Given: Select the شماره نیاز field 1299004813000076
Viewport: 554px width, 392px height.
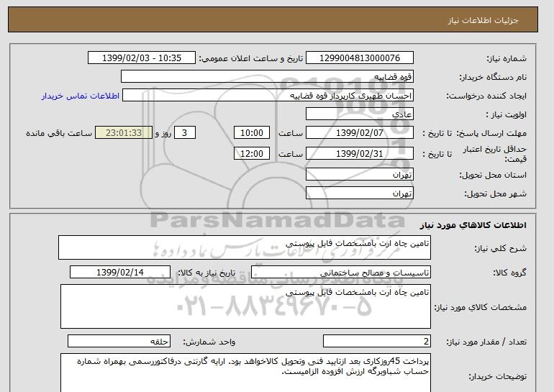Looking at the screenshot, I should (x=359, y=58).
